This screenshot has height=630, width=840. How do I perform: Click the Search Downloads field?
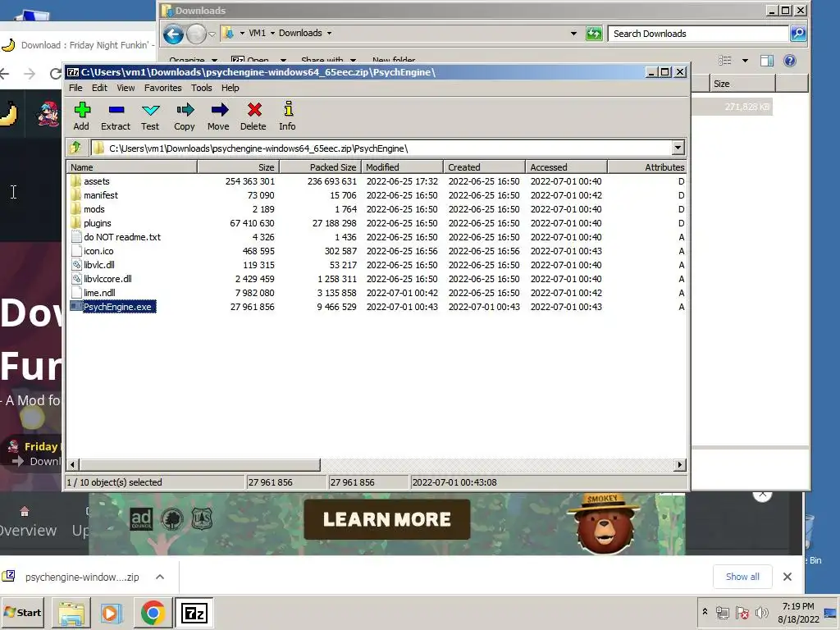pyautogui.click(x=698, y=33)
